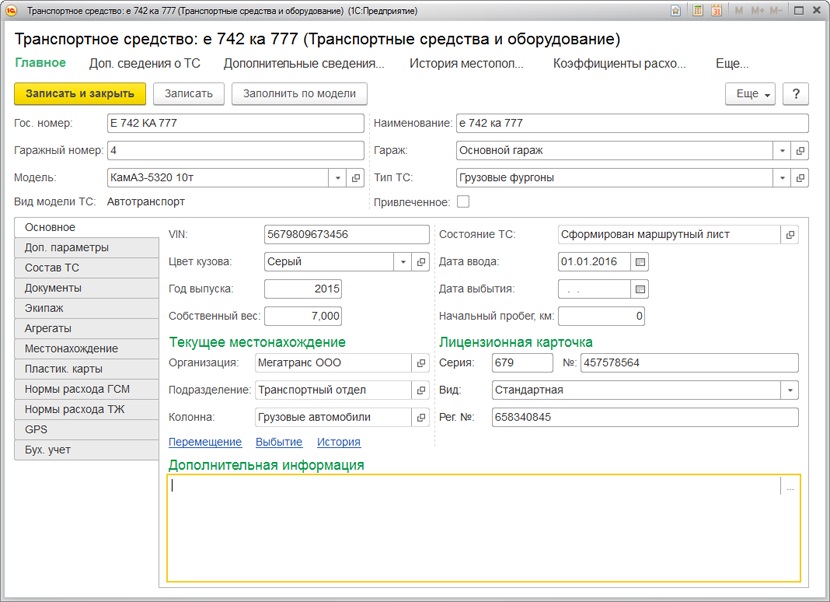This screenshot has width=830, height=602.
Task: Expand the Цвет кузова dropdown
Action: tap(403, 262)
